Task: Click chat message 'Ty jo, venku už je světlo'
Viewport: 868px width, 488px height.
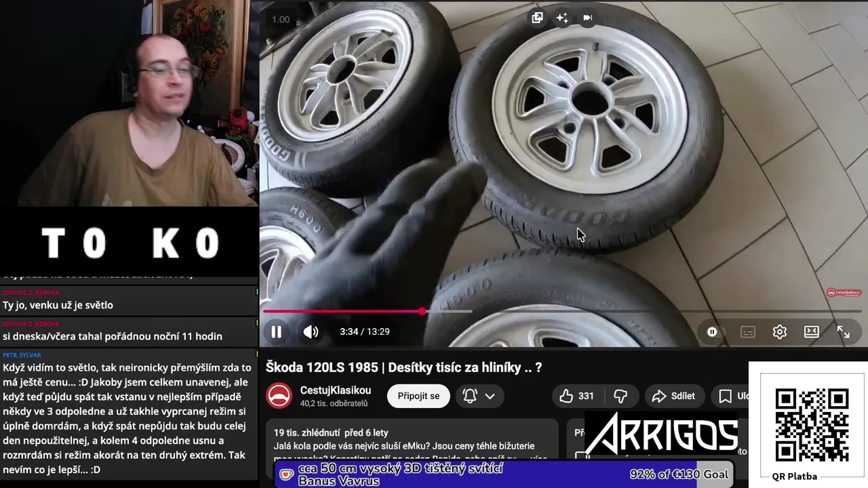Action: tap(58, 305)
